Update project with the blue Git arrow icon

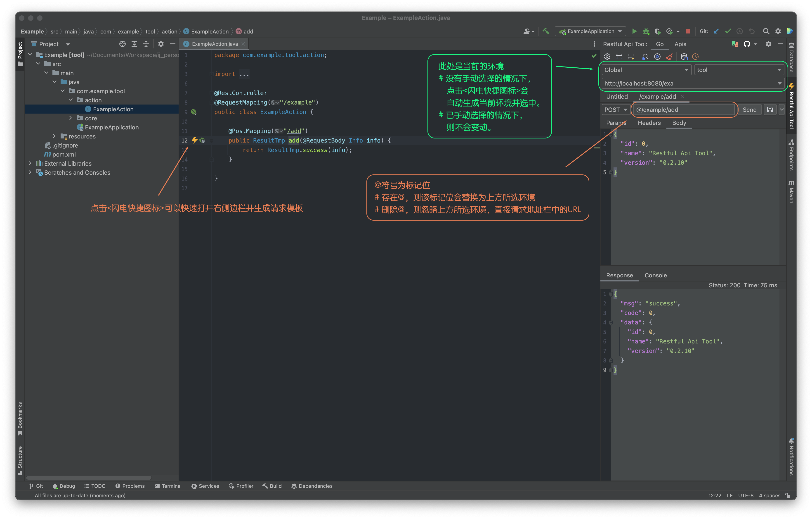point(716,31)
